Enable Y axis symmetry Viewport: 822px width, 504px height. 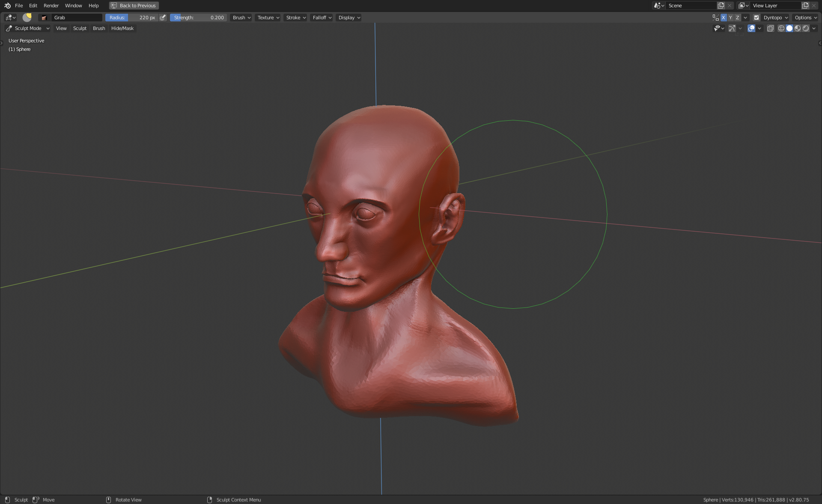pyautogui.click(x=730, y=18)
